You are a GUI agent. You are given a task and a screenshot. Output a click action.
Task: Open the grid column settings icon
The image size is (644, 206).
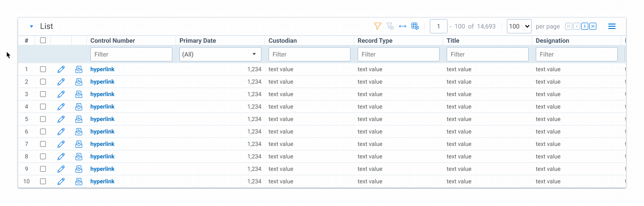415,26
